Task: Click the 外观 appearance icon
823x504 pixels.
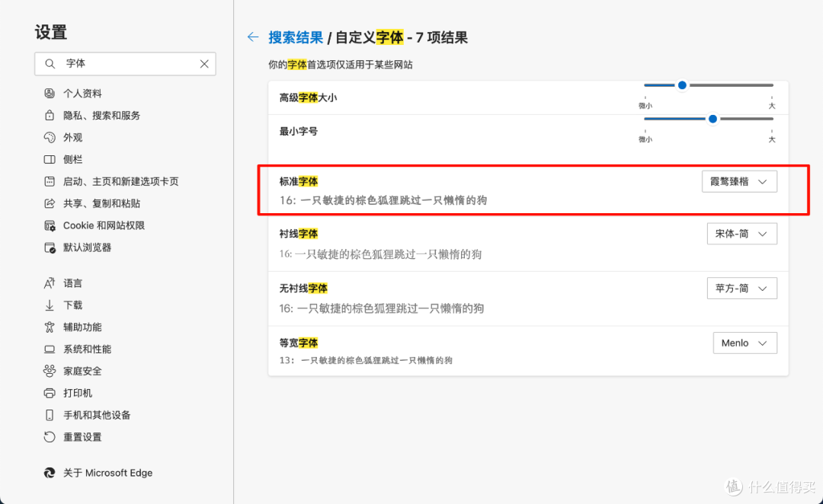Action: click(50, 138)
